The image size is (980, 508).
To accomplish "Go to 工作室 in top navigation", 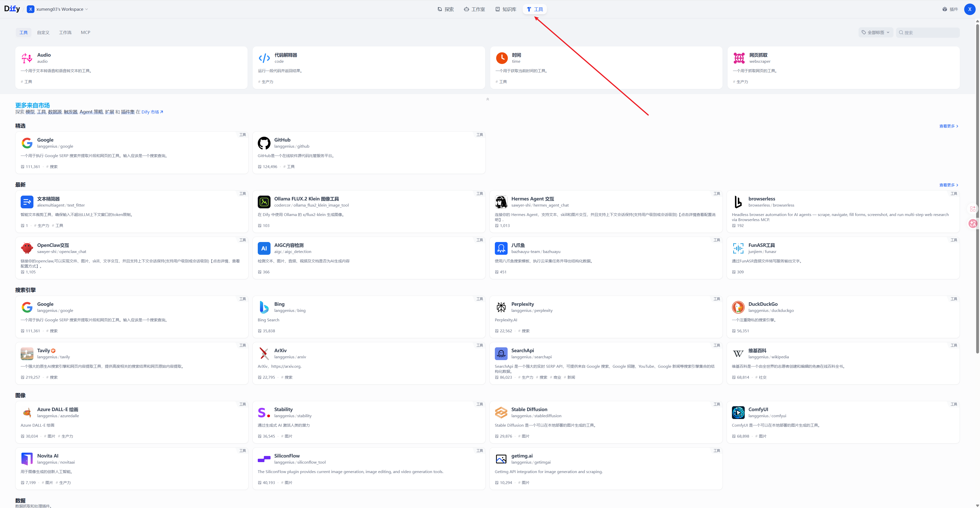I will click(474, 9).
